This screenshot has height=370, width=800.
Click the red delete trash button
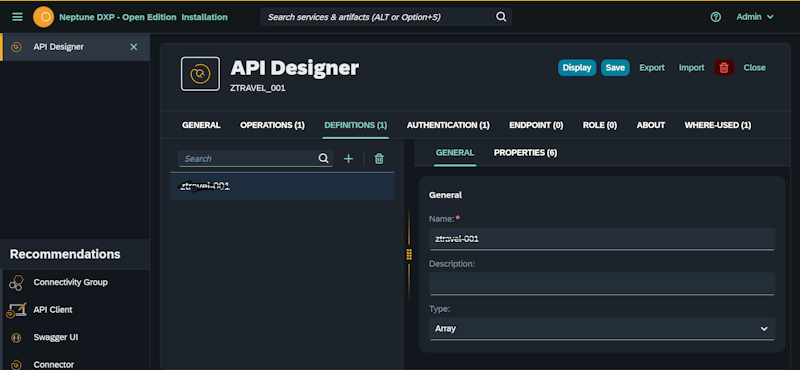coord(724,67)
